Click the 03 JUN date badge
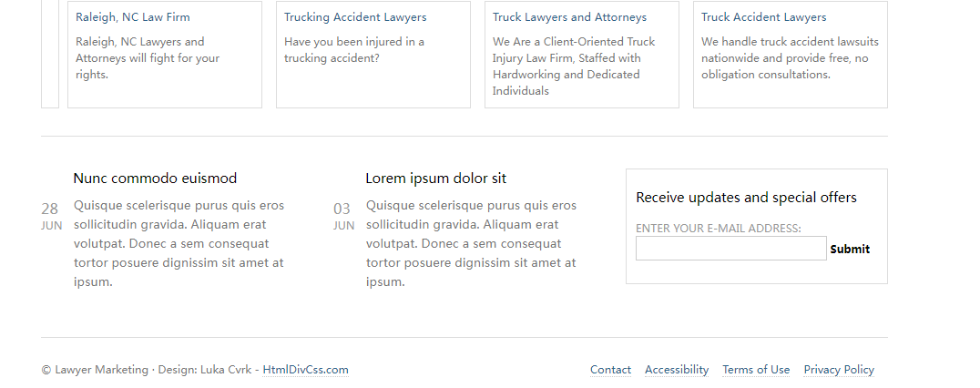The width and height of the screenshot is (980, 388). [342, 216]
